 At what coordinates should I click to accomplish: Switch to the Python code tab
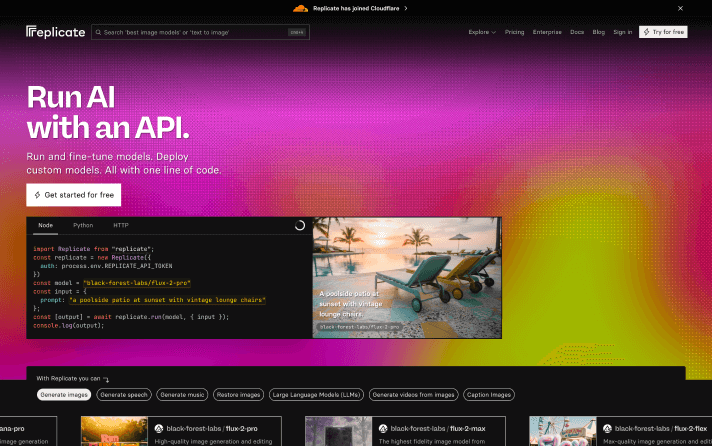(x=83, y=226)
